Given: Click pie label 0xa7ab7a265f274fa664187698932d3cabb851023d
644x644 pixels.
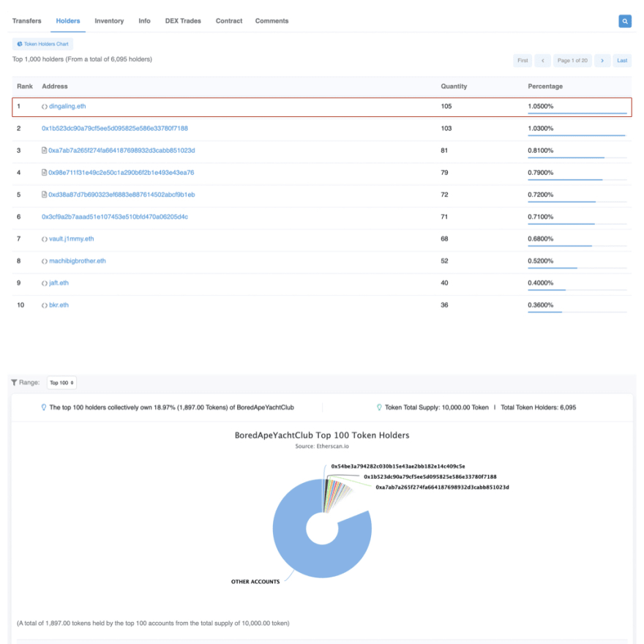Looking at the screenshot, I should [x=442, y=487].
